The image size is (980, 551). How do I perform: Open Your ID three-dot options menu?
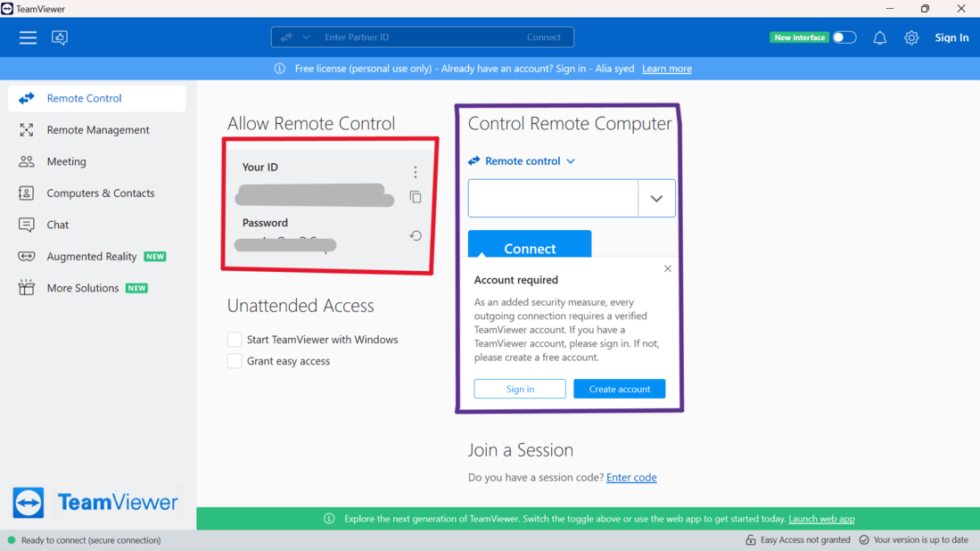[415, 172]
